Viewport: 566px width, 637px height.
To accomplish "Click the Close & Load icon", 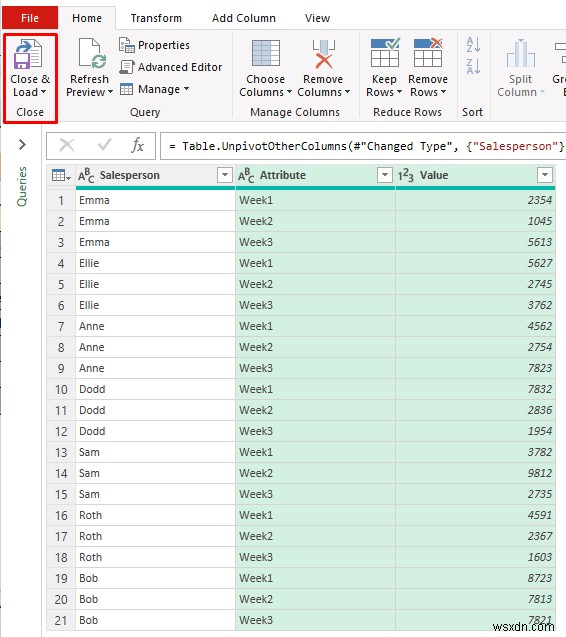I will click(27, 54).
